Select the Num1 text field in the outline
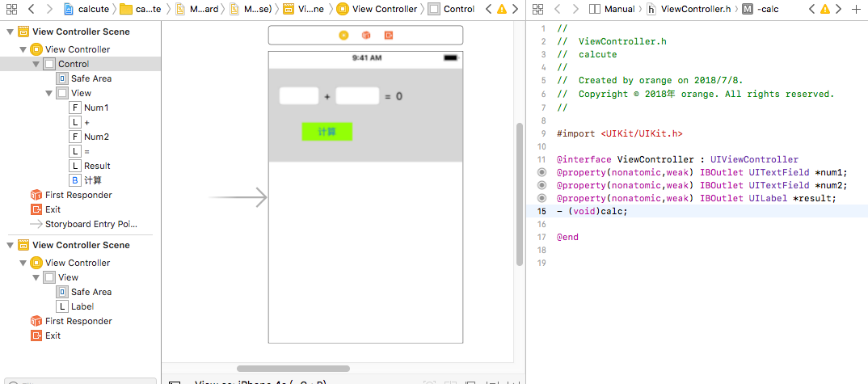This screenshot has height=384, width=868. coord(89,108)
